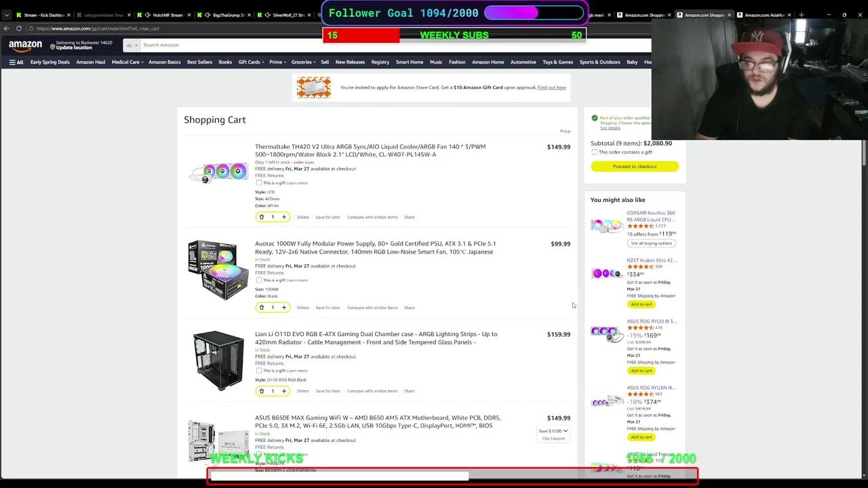Mark Lian Li case as a gift
868x488 pixels.
259,371
